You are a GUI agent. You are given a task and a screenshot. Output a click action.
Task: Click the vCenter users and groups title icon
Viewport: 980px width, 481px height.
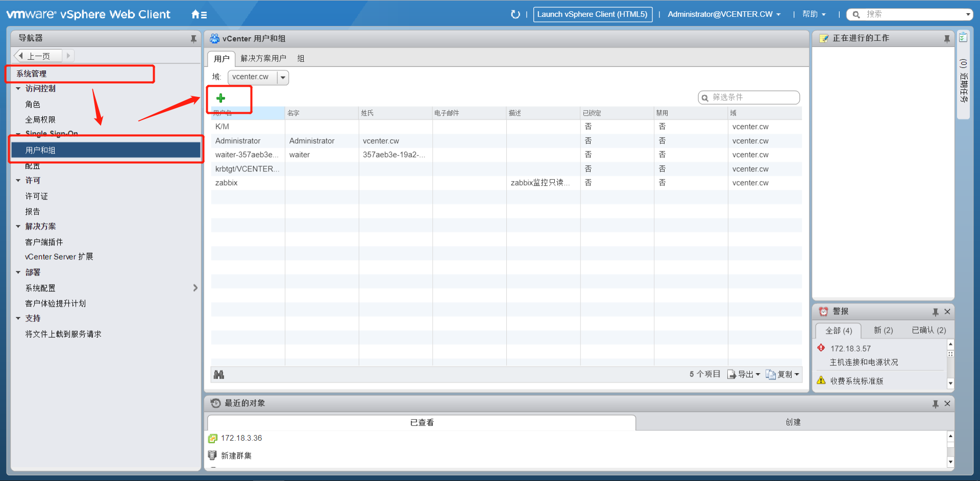click(214, 38)
